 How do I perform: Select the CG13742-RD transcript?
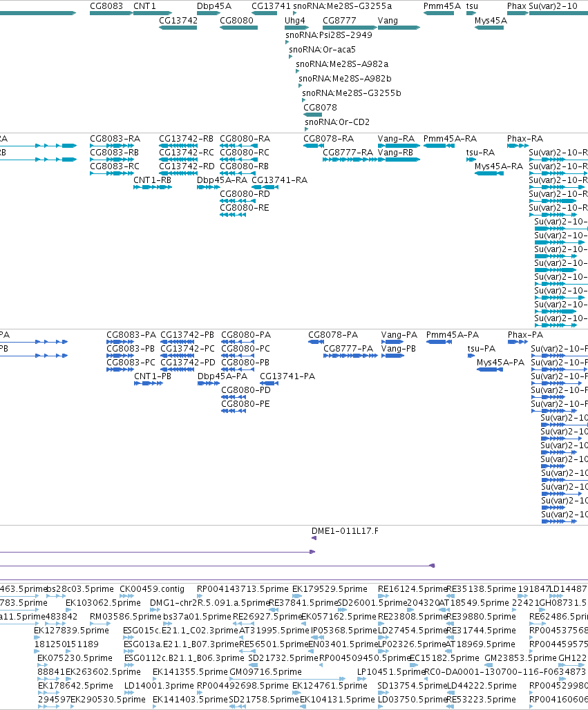click(x=178, y=173)
